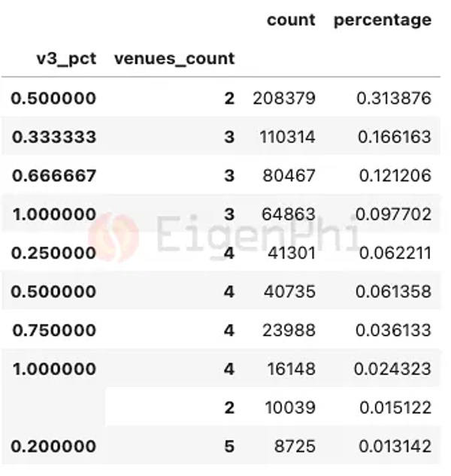Select the percentage cell 0.121206

coord(394,175)
